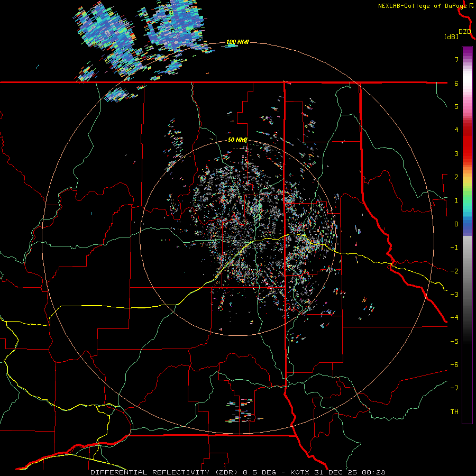Pick the blue band beside 0 dB
This screenshot has width=476, height=476.
point(467,224)
